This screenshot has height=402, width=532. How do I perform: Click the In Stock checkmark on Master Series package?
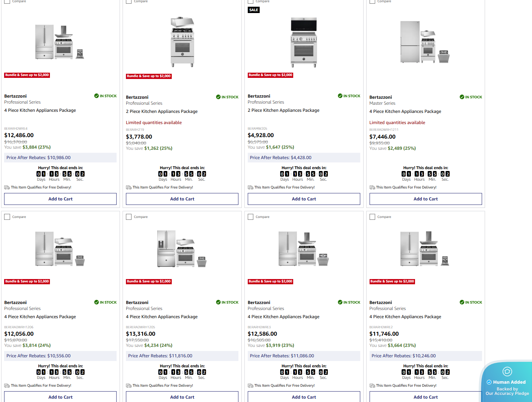click(462, 97)
